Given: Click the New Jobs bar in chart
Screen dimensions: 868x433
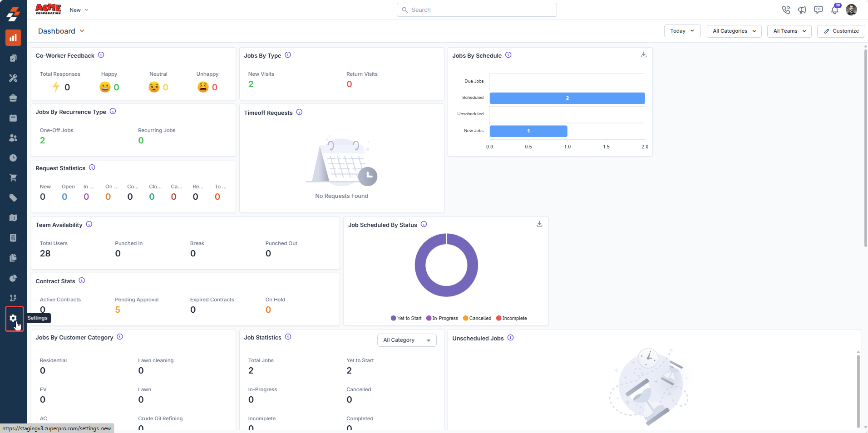Looking at the screenshot, I should (x=528, y=131).
